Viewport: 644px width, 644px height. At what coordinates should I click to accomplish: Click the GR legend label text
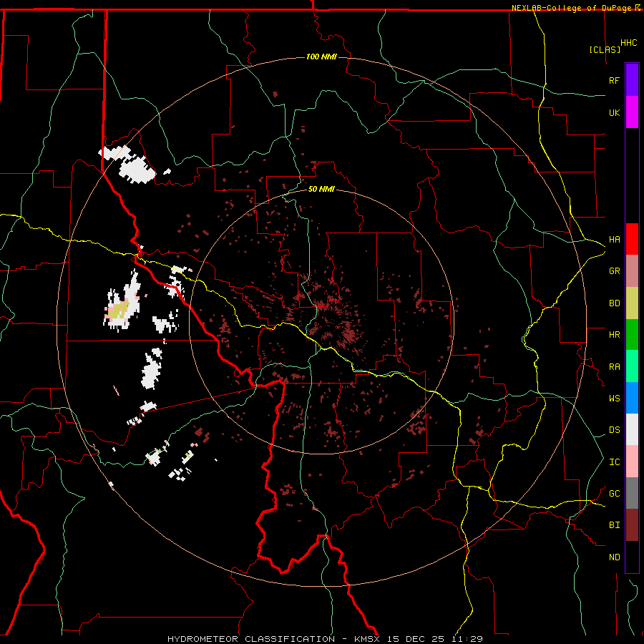point(615,271)
